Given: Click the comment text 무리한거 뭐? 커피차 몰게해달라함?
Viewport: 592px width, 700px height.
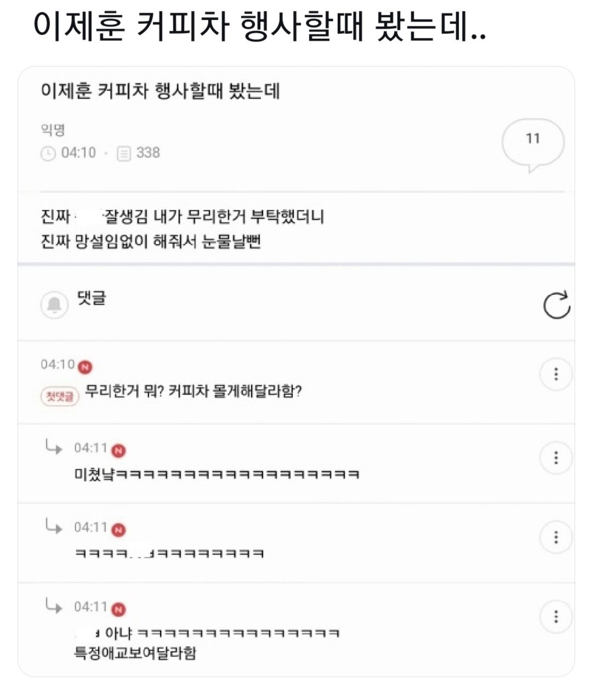Looking at the screenshot, I should pyautogui.click(x=193, y=391).
